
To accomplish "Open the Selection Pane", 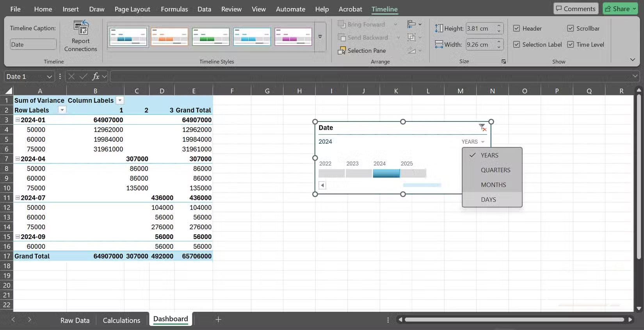I will click(x=362, y=51).
